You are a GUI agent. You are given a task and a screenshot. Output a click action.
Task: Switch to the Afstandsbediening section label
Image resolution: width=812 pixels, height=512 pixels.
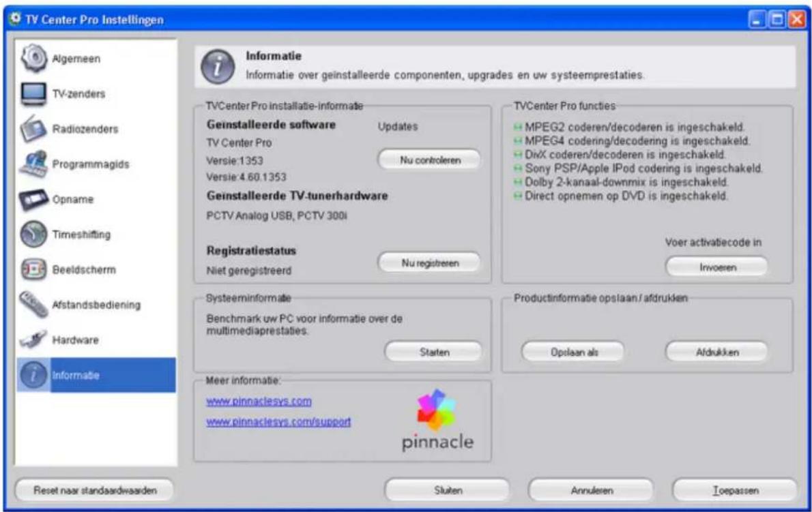(x=96, y=305)
